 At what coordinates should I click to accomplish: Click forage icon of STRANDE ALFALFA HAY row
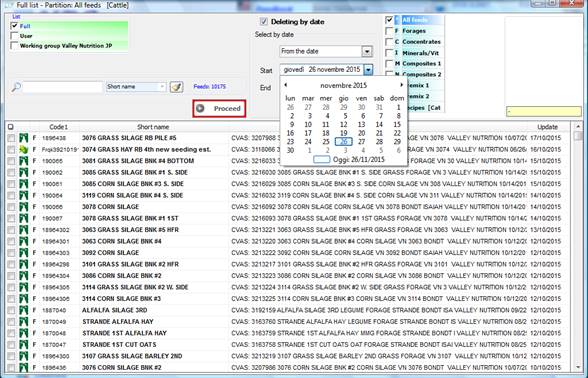[x=24, y=322]
